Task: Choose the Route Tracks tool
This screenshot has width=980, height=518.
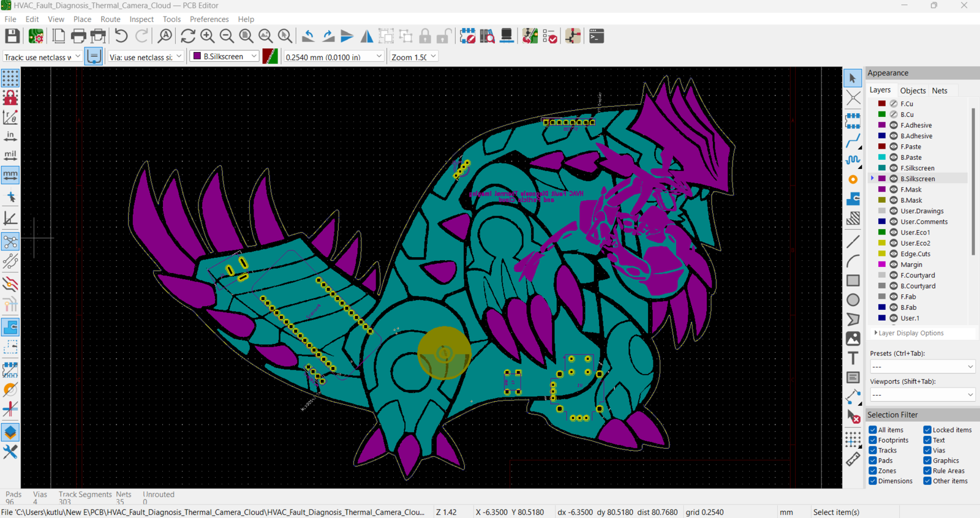Action: click(853, 141)
